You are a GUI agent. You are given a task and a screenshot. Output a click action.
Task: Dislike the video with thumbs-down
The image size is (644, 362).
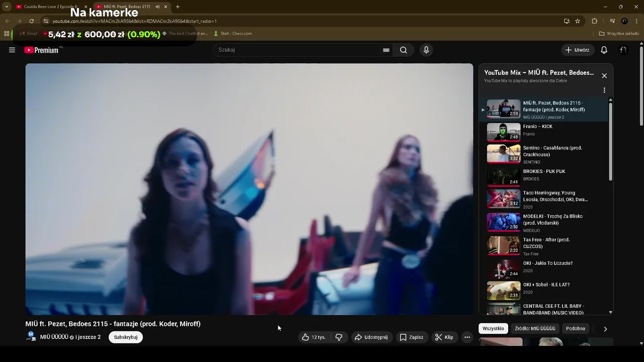coord(339,337)
